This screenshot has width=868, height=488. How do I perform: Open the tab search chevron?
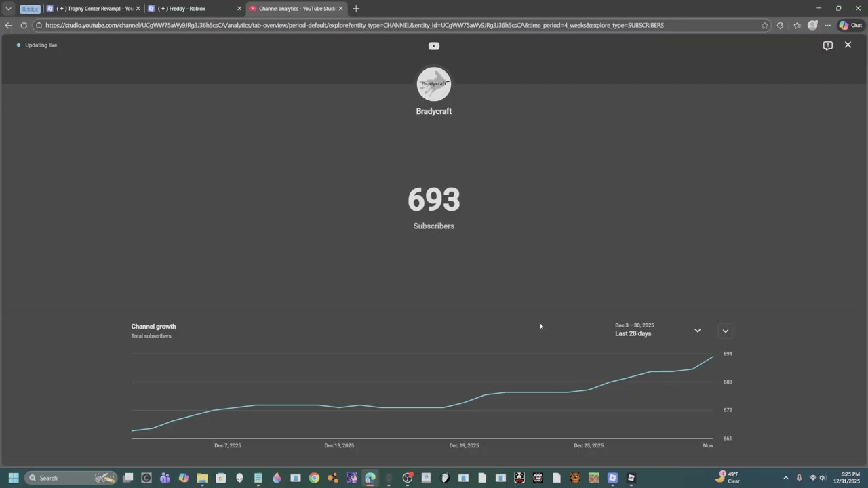pyautogui.click(x=8, y=9)
